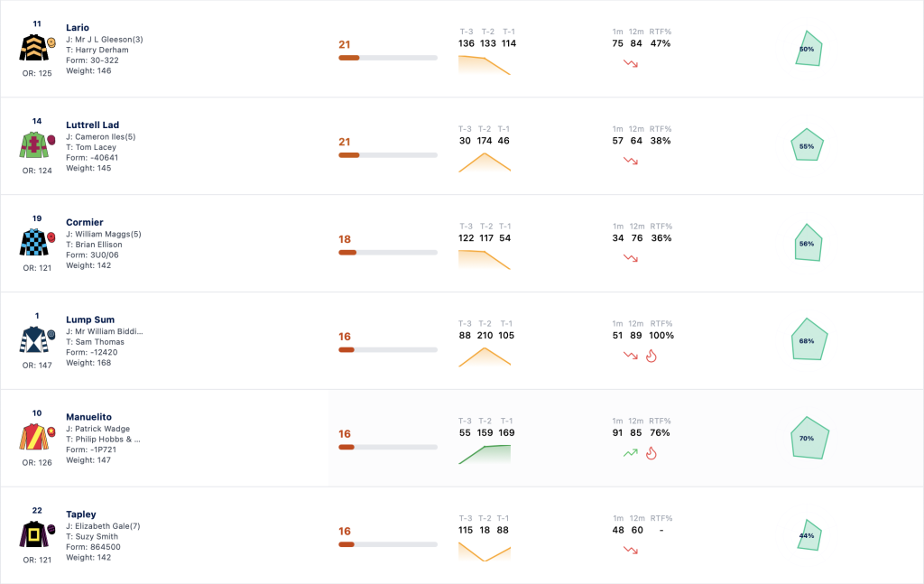Click Tapley's 44% radar chart

click(809, 535)
